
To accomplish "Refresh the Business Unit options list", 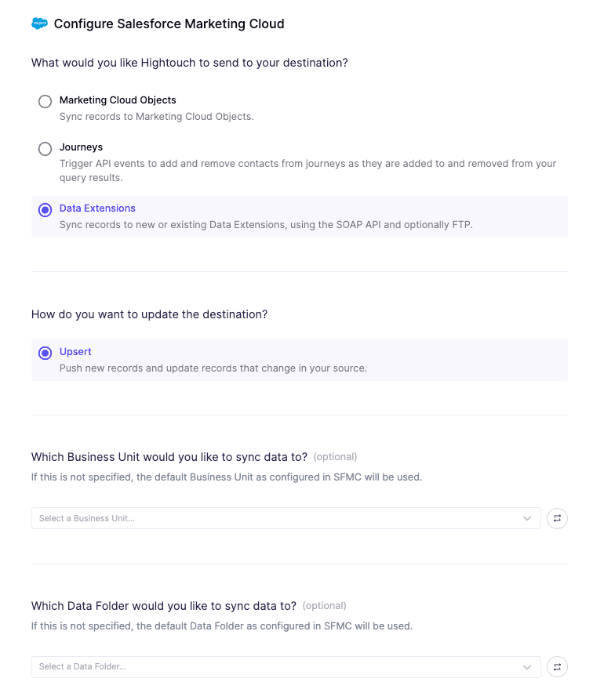I will (x=557, y=518).
